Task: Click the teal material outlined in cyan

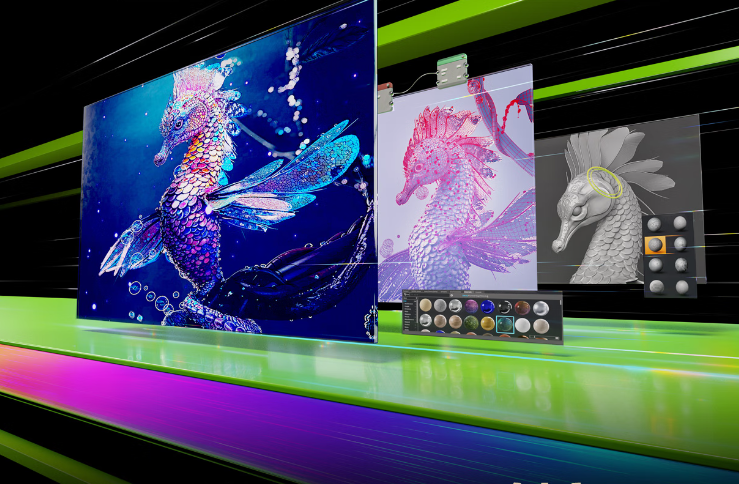Action: [x=505, y=325]
